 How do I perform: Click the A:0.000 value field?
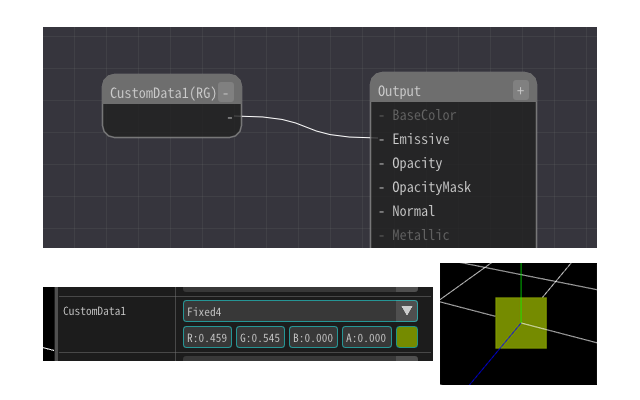pos(367,338)
